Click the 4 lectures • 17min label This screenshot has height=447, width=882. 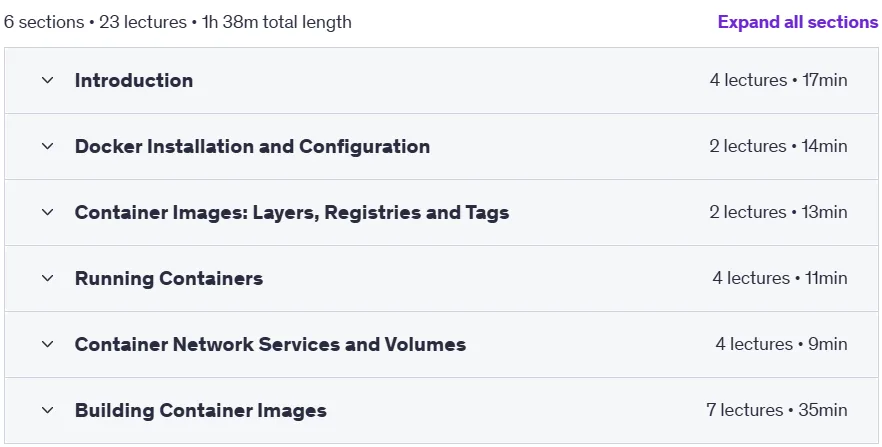[778, 80]
